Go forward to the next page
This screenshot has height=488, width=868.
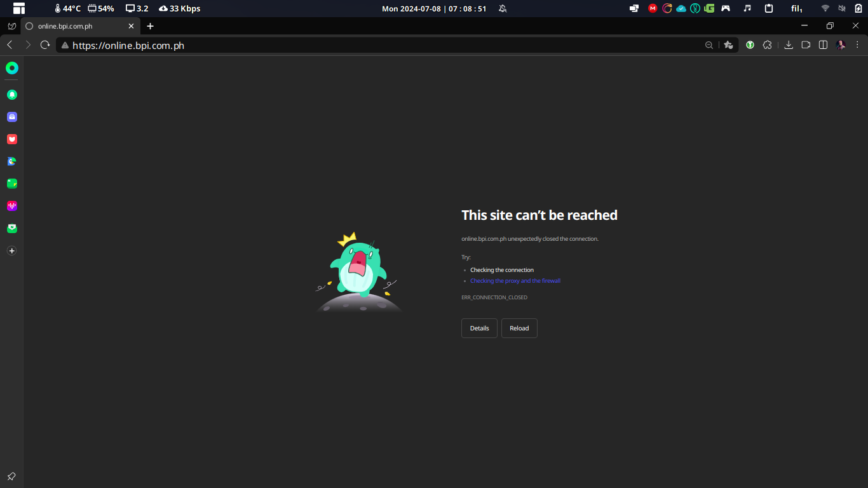[27, 45]
